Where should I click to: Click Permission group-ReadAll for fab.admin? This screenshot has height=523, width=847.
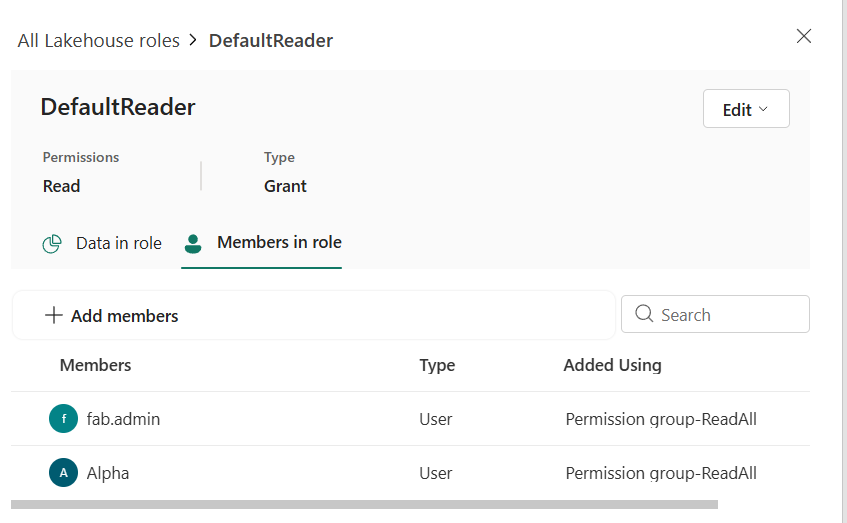661,419
